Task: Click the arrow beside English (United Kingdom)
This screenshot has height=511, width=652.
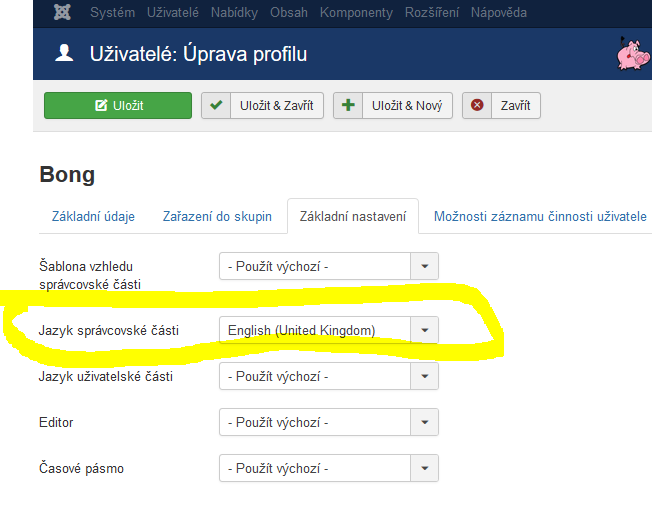Action: [x=425, y=330]
